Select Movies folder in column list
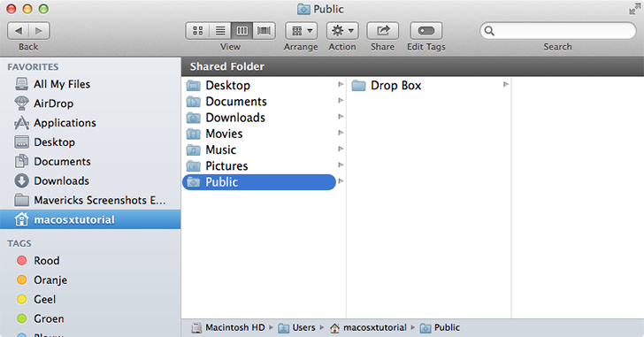644x337 pixels. coord(259,134)
